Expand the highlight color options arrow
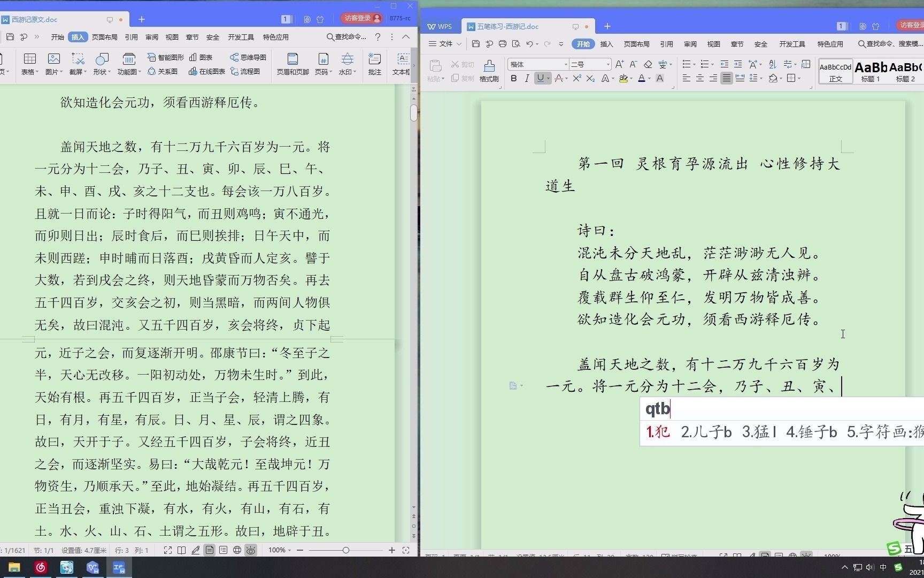This screenshot has width=924, height=578. [x=631, y=79]
